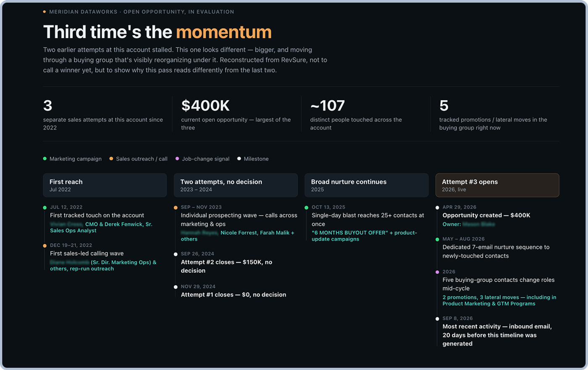Viewport: 588px width, 370px height.
Task: Click the timeline dot for SEP – NOV 2023
Action: (176, 208)
